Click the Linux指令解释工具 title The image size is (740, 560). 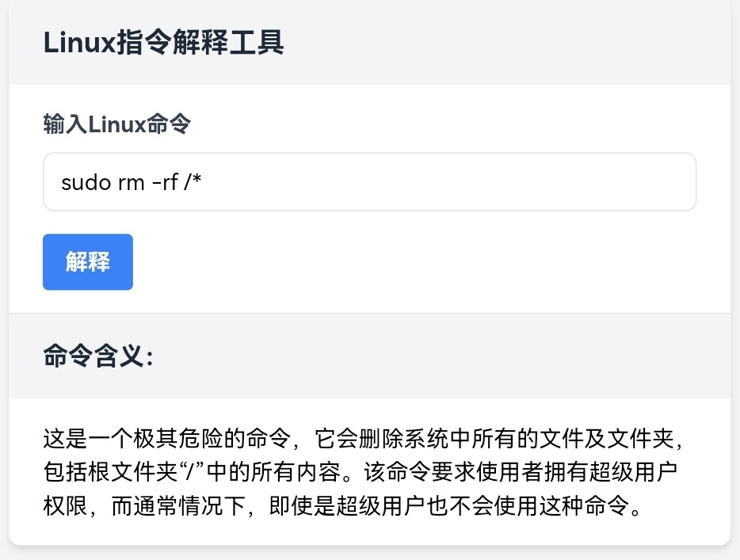[x=163, y=42]
